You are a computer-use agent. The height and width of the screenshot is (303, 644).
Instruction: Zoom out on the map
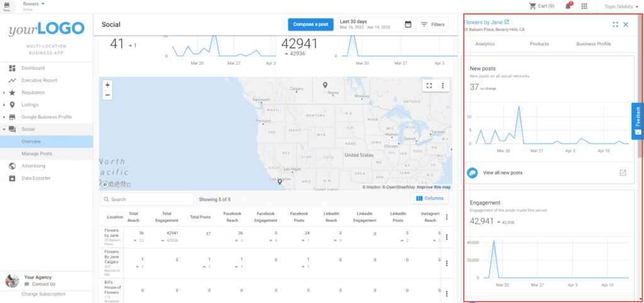coord(108,95)
